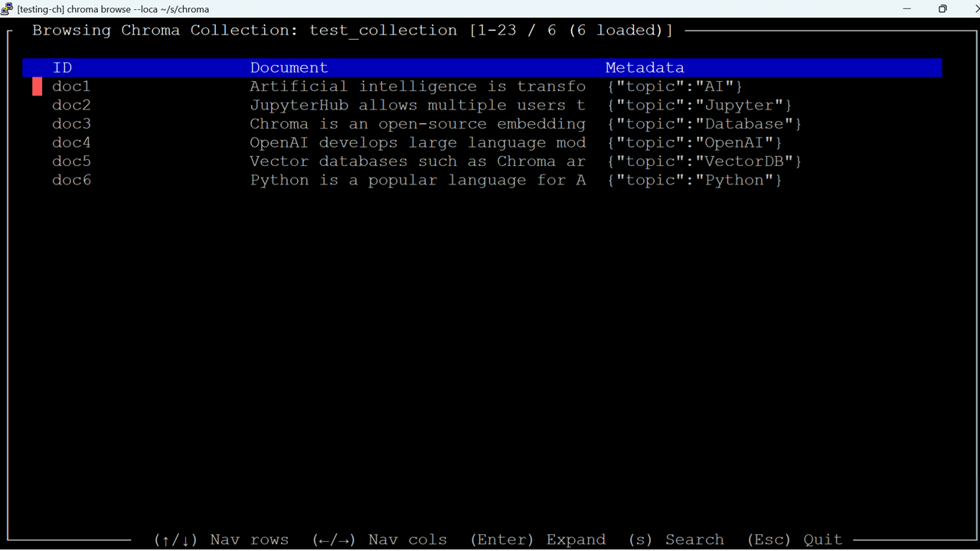Click the Artificial intelligence document cell

(418, 86)
